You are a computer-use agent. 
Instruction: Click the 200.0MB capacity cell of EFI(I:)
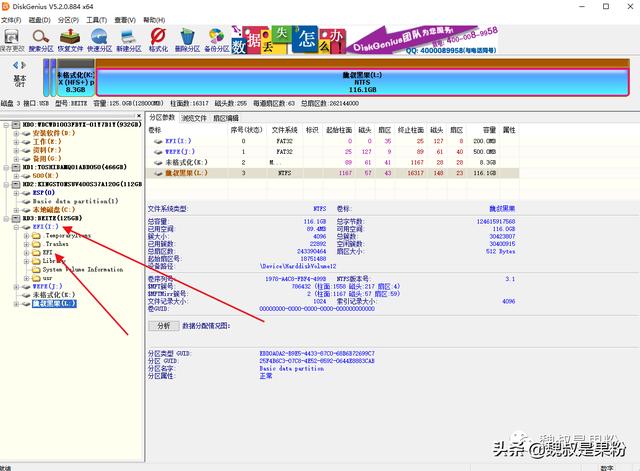coord(484,141)
